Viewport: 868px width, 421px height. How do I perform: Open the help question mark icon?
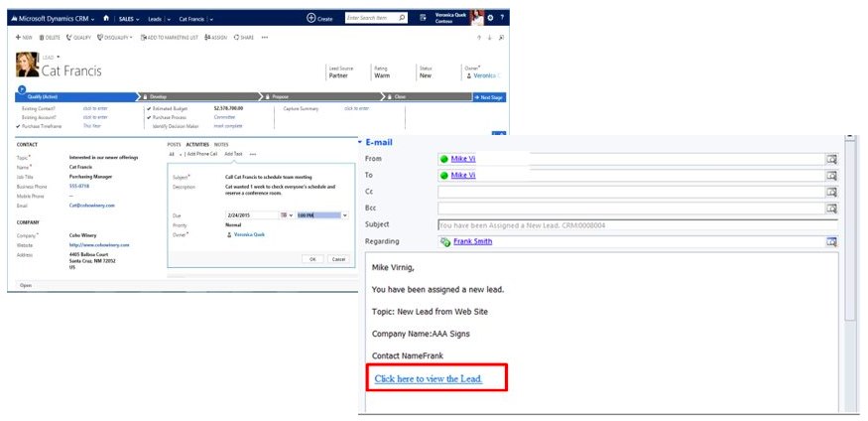tap(502, 18)
